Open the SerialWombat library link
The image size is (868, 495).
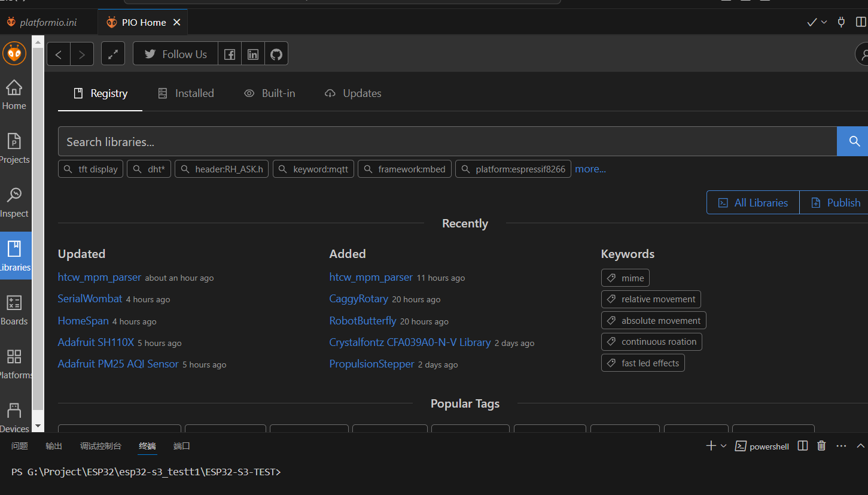pyautogui.click(x=90, y=299)
